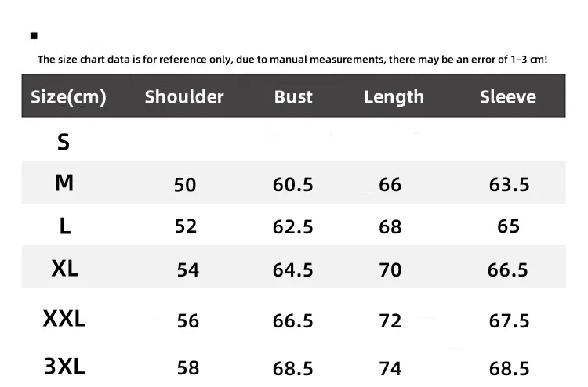Viewport: 588px width, 387px height.
Task: Click the size chart reference note text
Action: coord(292,59)
